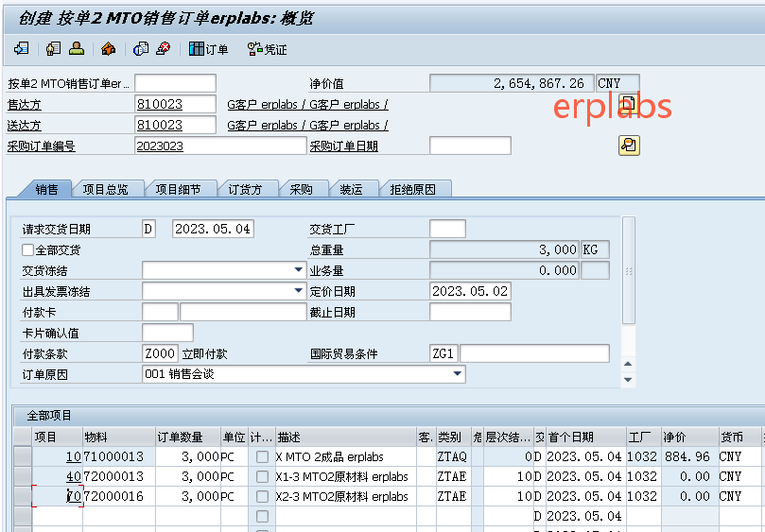Click the 请求交货日期 field 2023.05.04
This screenshot has width=765, height=532.
(213, 229)
